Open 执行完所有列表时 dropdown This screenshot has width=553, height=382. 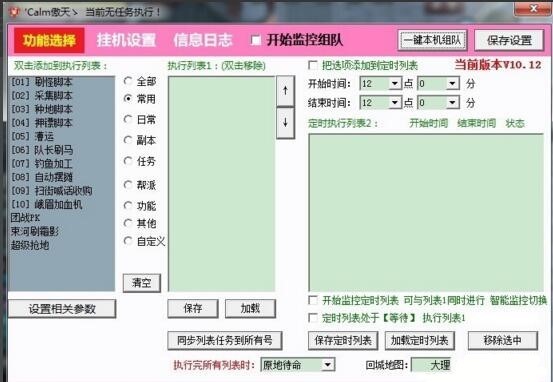click(x=328, y=365)
